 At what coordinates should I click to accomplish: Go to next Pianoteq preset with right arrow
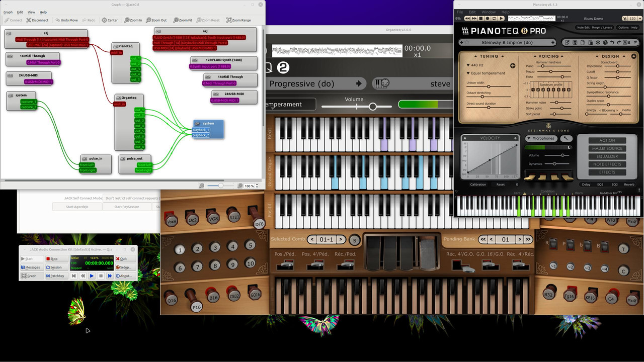click(x=553, y=43)
